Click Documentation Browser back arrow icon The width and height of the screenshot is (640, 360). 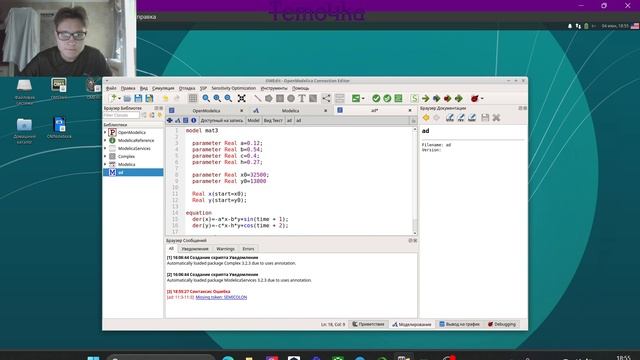[426, 118]
